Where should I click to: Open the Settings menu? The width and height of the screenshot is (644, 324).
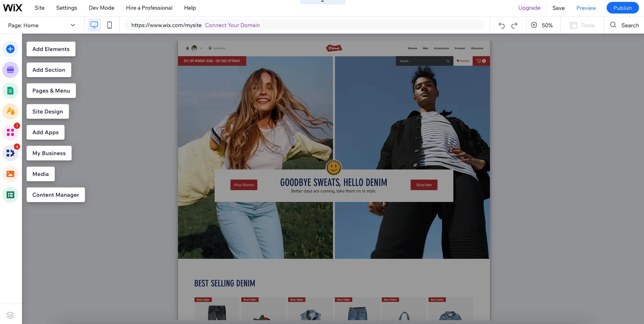click(x=66, y=8)
